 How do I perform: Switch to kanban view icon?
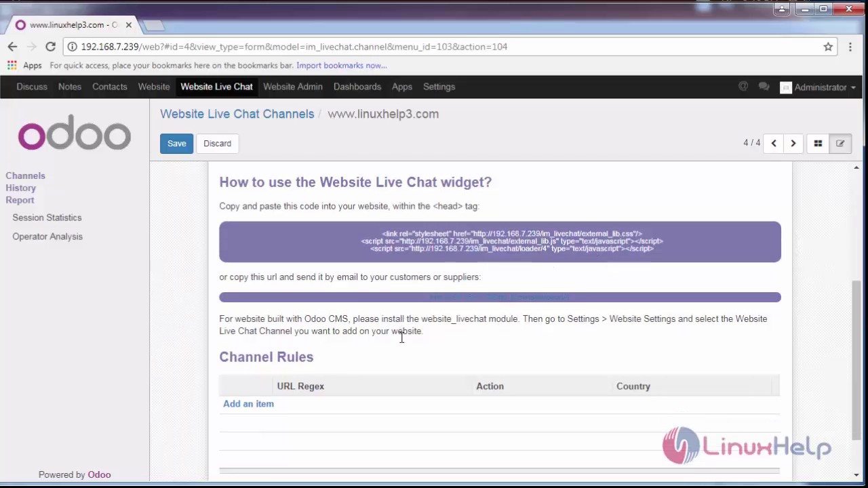click(818, 144)
